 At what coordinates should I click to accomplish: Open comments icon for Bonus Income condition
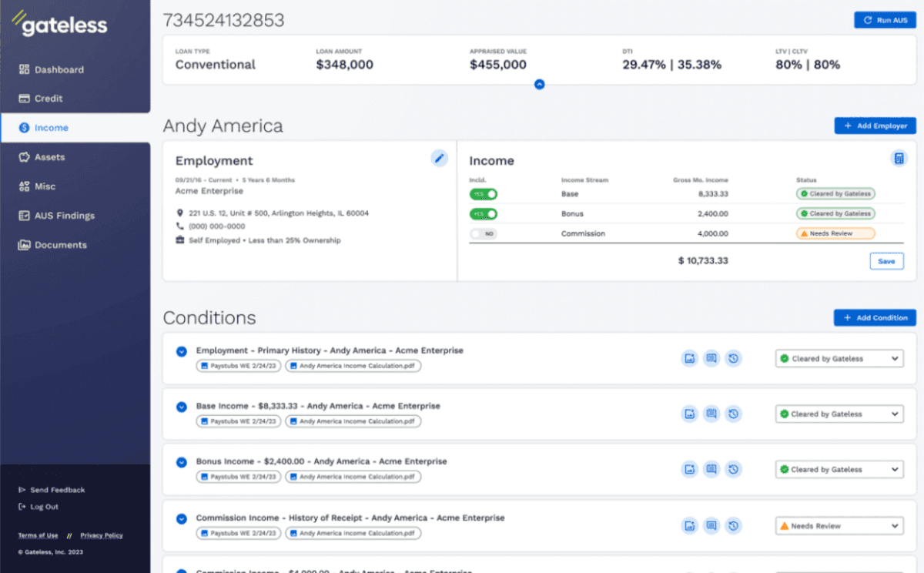point(711,469)
